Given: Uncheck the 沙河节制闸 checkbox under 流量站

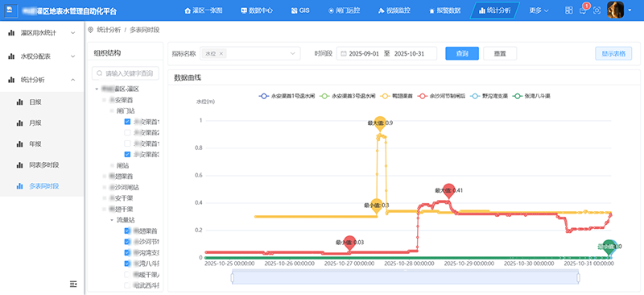Looking at the screenshot, I should pos(127,242).
